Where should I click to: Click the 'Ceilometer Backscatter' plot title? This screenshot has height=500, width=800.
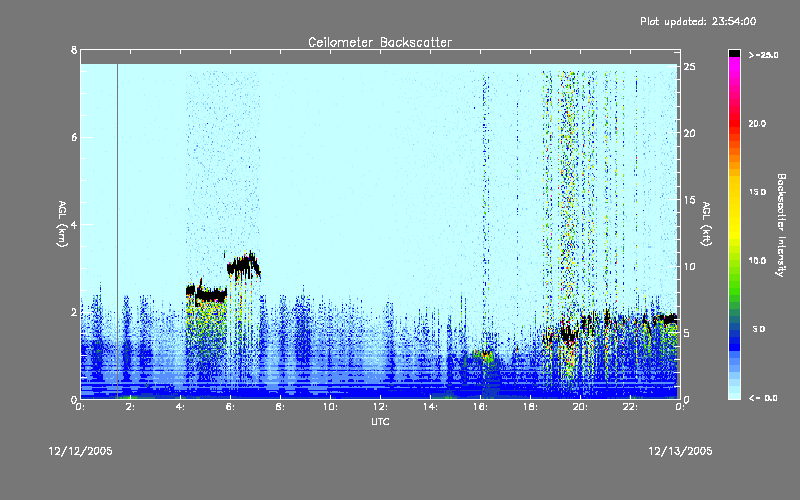coord(380,42)
